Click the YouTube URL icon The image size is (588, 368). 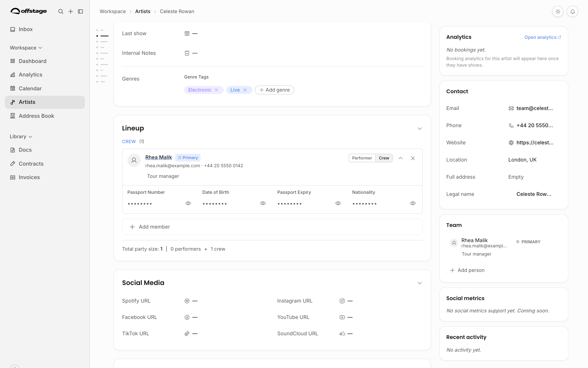click(x=342, y=317)
